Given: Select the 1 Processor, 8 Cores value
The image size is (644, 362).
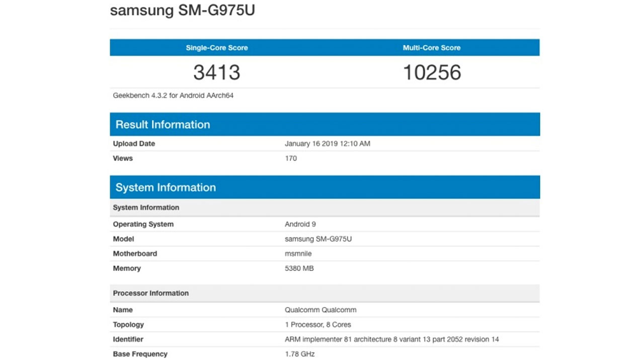Looking at the screenshot, I should point(318,325).
